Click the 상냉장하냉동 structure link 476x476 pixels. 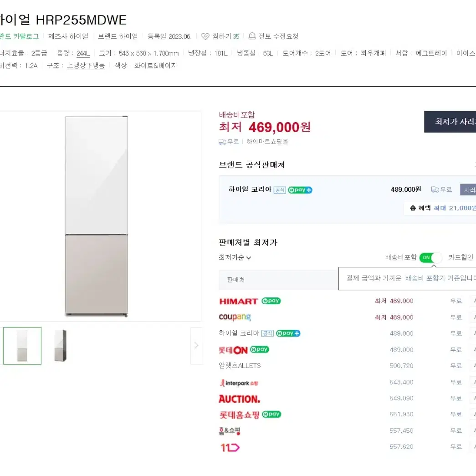click(x=86, y=66)
